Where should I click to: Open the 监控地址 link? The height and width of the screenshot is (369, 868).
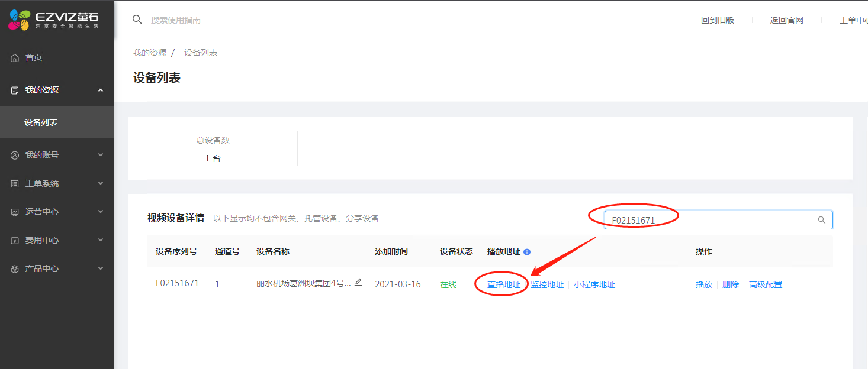[546, 284]
